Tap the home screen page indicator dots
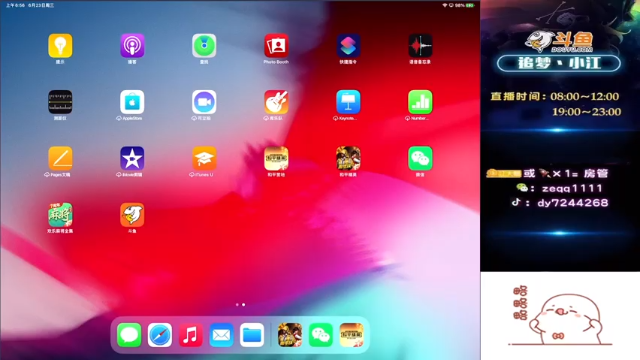Viewport: 640px width, 360px height. 240,304
